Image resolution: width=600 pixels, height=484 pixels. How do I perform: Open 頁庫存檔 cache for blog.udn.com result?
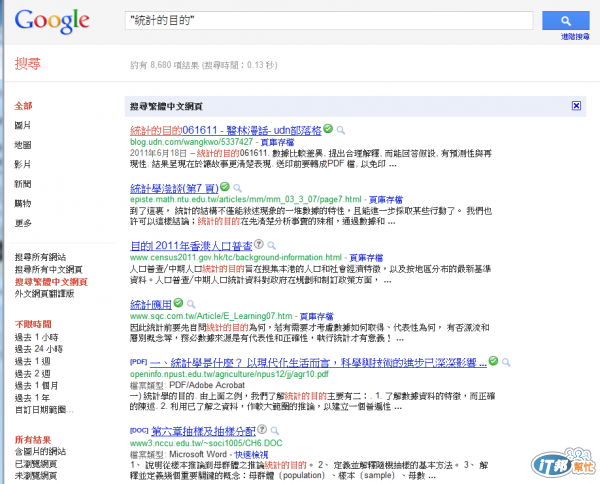point(277,142)
